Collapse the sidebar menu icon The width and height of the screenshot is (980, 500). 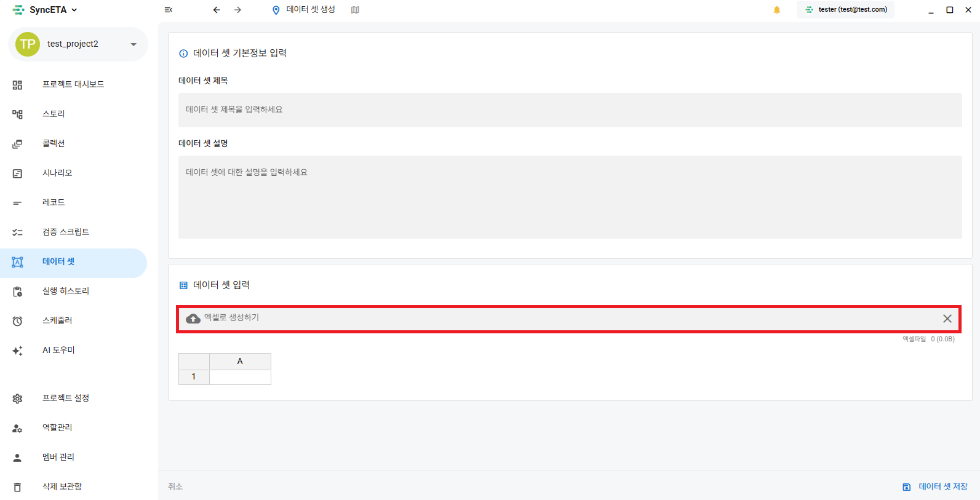click(x=168, y=10)
